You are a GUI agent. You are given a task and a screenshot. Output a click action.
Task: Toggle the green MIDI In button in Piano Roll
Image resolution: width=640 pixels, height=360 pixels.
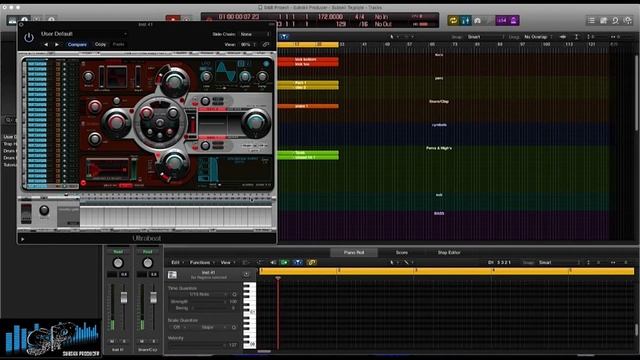[x=284, y=262]
